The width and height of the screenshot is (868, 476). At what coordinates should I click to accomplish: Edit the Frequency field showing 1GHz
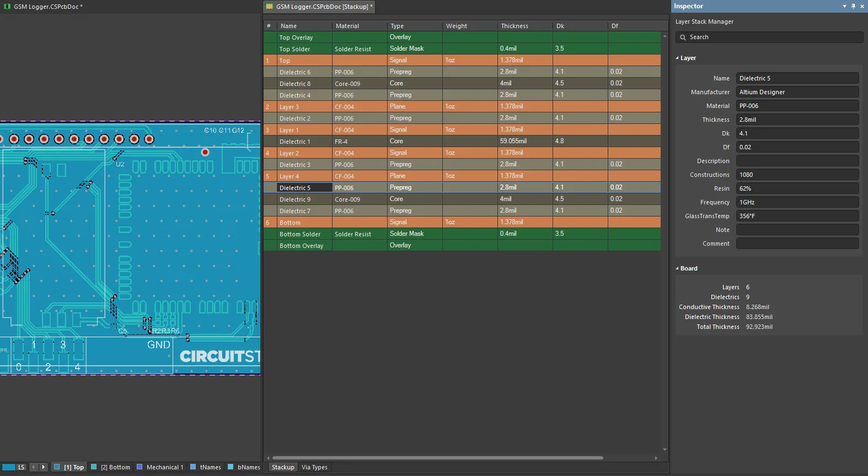coord(797,202)
